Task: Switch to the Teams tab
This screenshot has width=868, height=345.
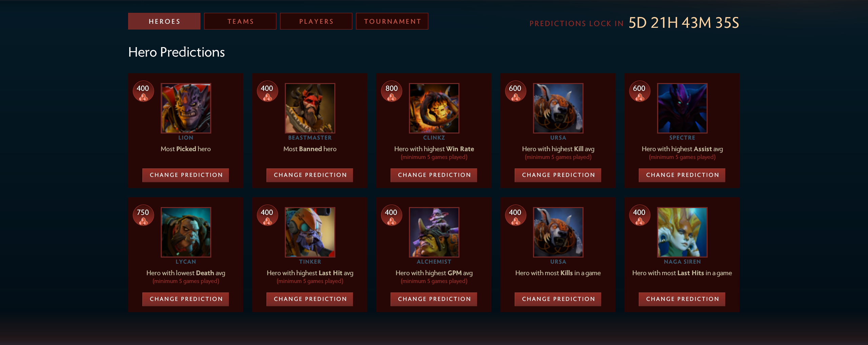Action: coord(240,21)
